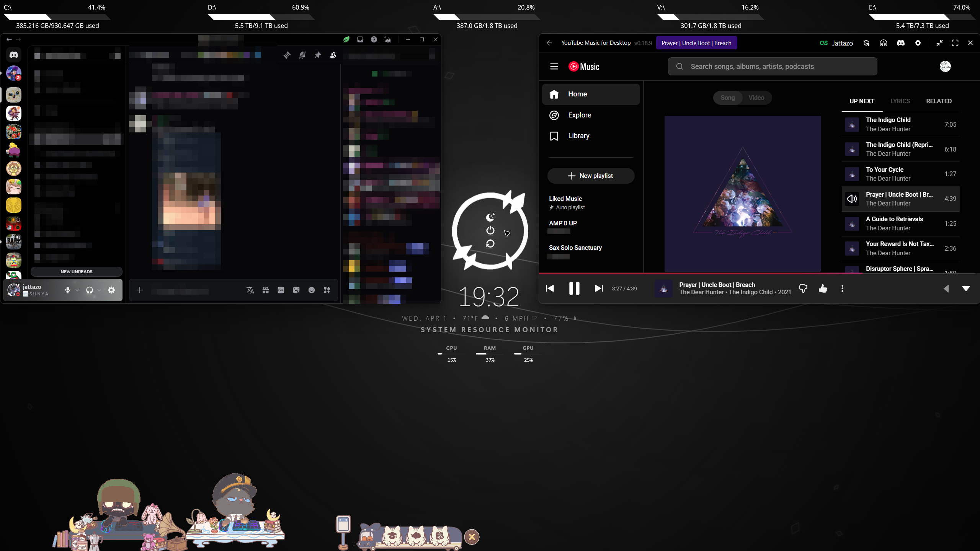Switch player to Video mode

tap(756, 98)
